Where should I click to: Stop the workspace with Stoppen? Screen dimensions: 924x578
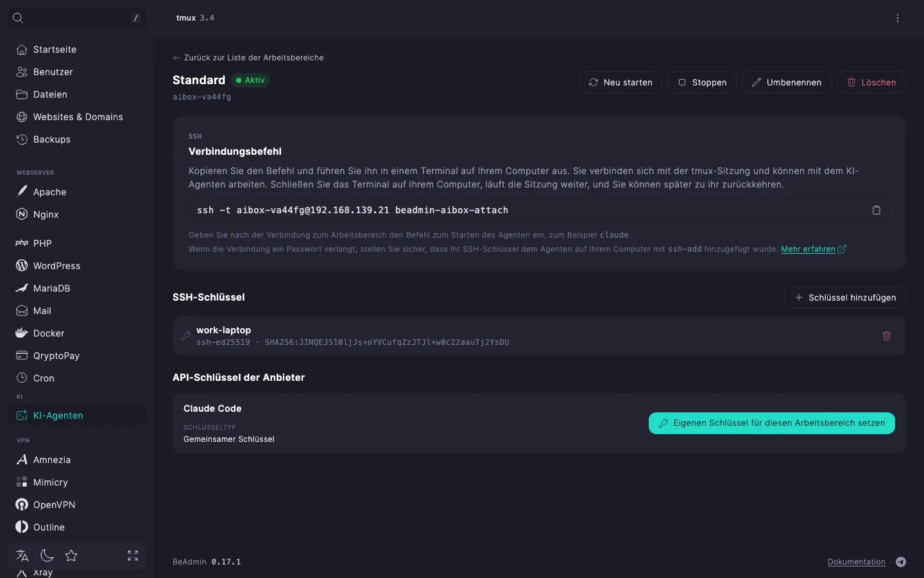[702, 82]
